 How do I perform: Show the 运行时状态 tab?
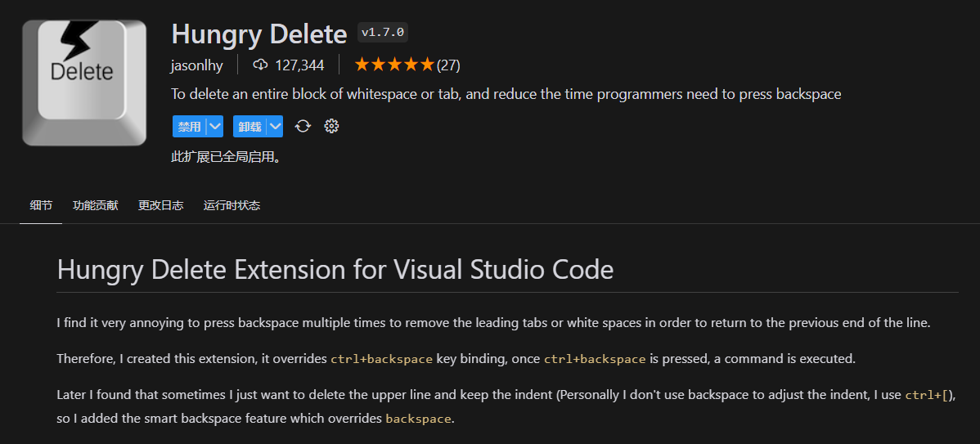(x=232, y=205)
